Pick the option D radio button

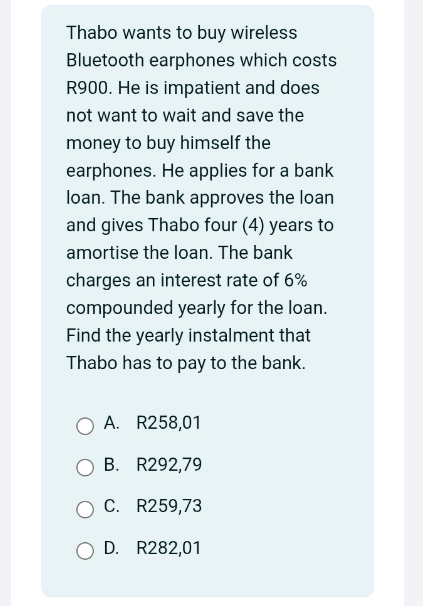[85, 551]
